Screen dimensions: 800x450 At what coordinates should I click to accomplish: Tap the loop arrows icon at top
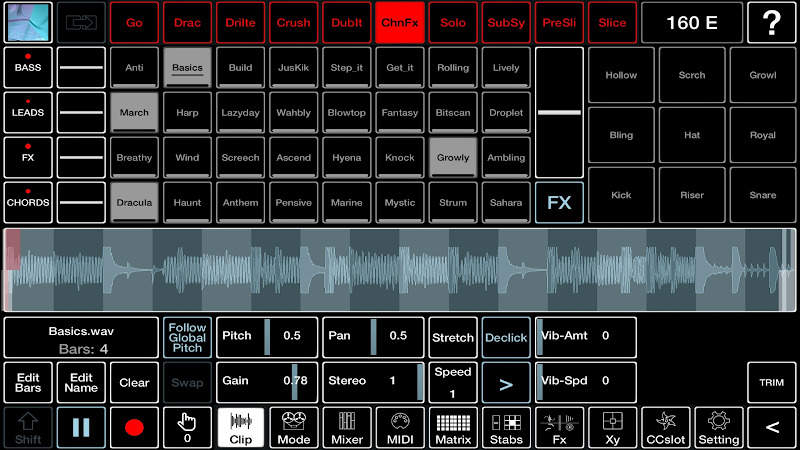[x=81, y=22]
